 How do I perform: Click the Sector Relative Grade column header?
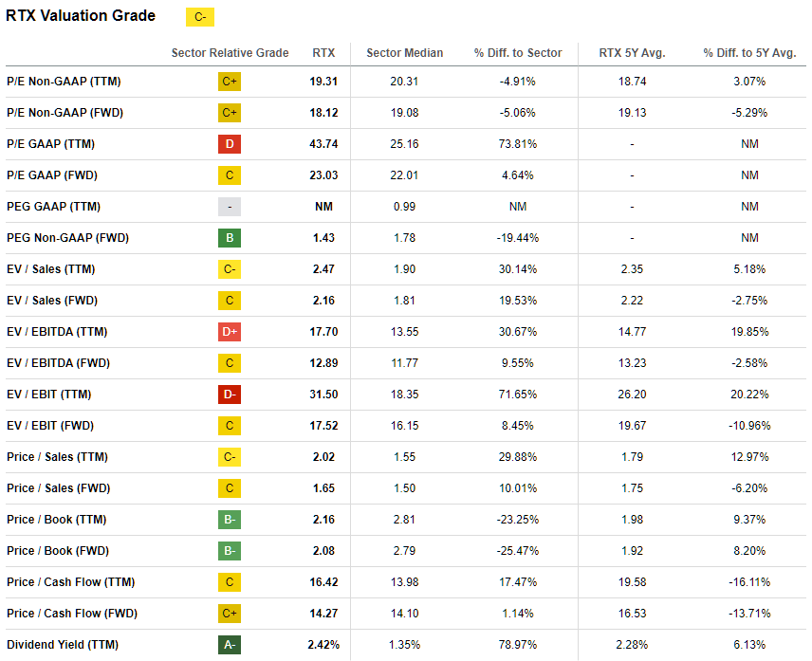point(230,53)
